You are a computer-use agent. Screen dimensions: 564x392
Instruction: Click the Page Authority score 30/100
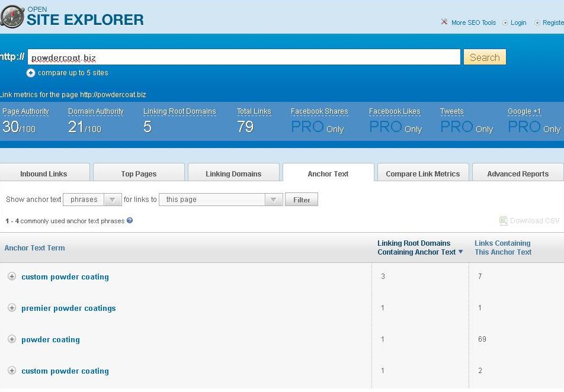[19, 127]
